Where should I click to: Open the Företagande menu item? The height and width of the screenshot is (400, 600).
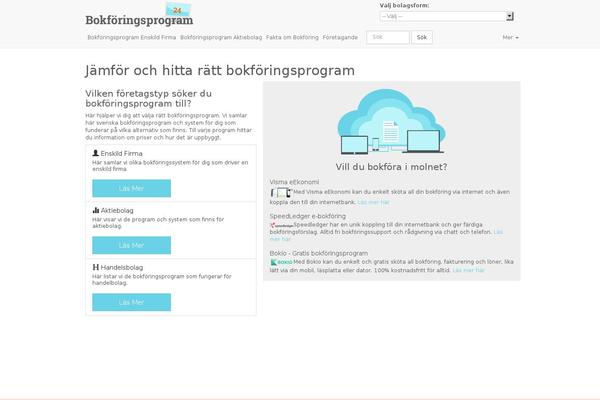pyautogui.click(x=340, y=38)
